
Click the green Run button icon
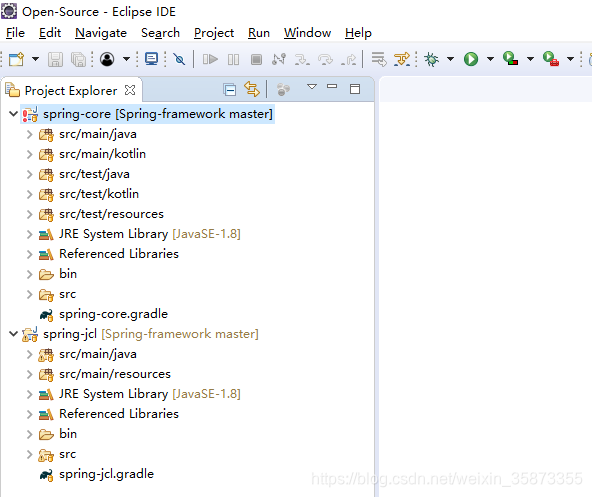[471, 59]
